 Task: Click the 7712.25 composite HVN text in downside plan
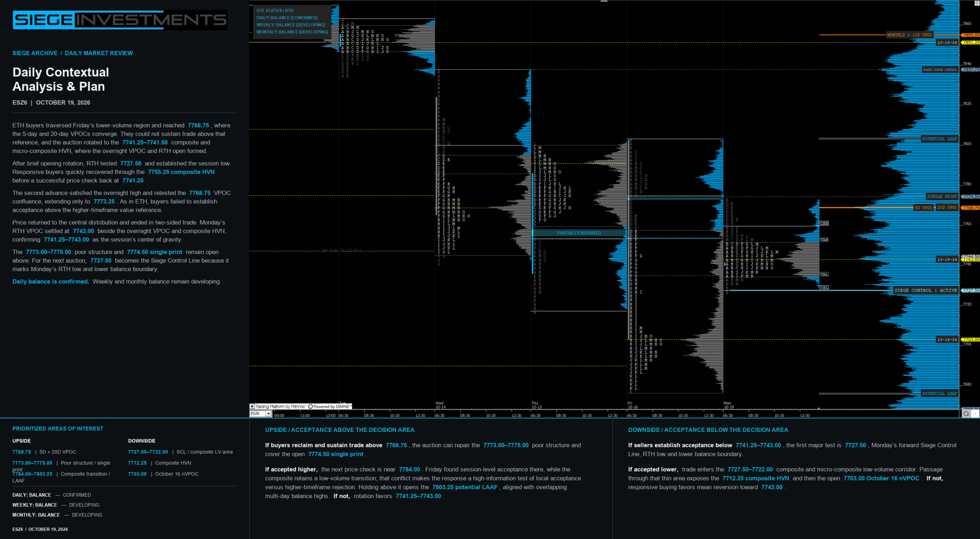pos(755,478)
